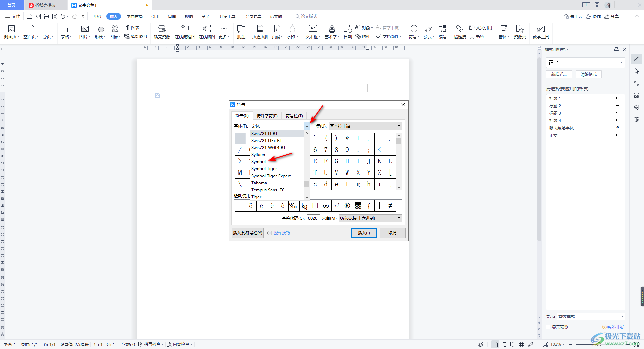The width and height of the screenshot is (644, 349).
Task: Open the display (显示) 有效样式 dropdown
Action: (x=591, y=317)
